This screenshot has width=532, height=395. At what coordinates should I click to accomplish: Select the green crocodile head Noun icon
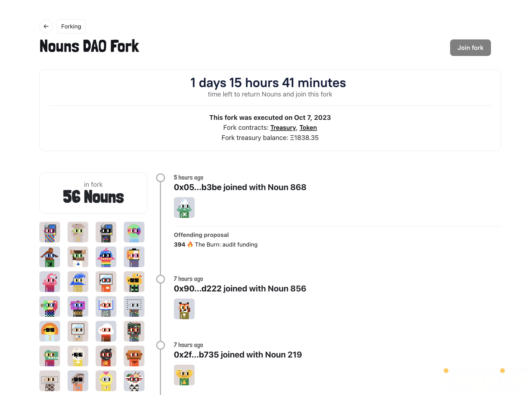pos(50,356)
